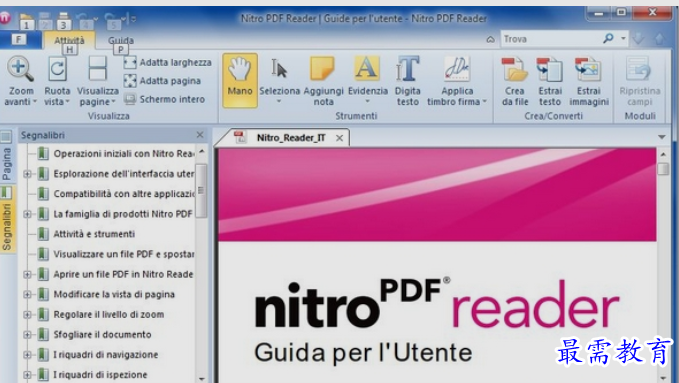This screenshot has width=679, height=383.
Task: Click the Visualizza pagine icon
Action: 97,69
